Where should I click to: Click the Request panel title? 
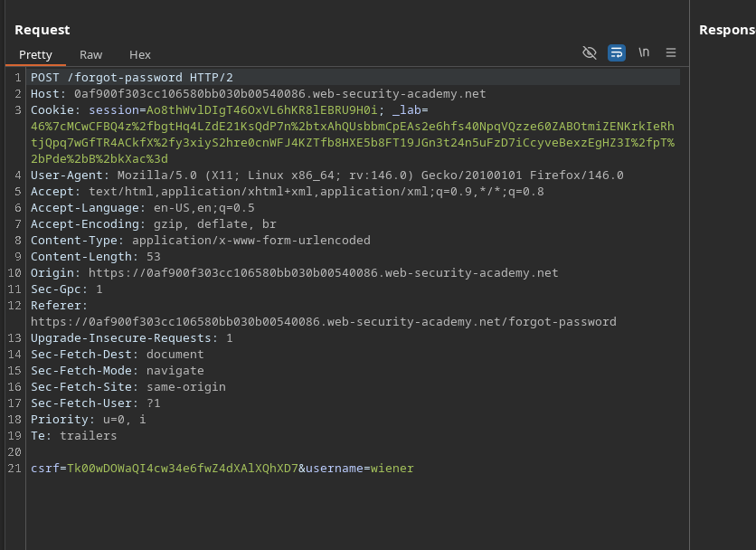(x=43, y=30)
